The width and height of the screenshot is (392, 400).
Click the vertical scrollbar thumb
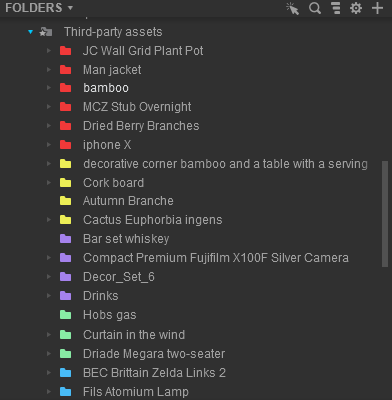click(x=385, y=214)
